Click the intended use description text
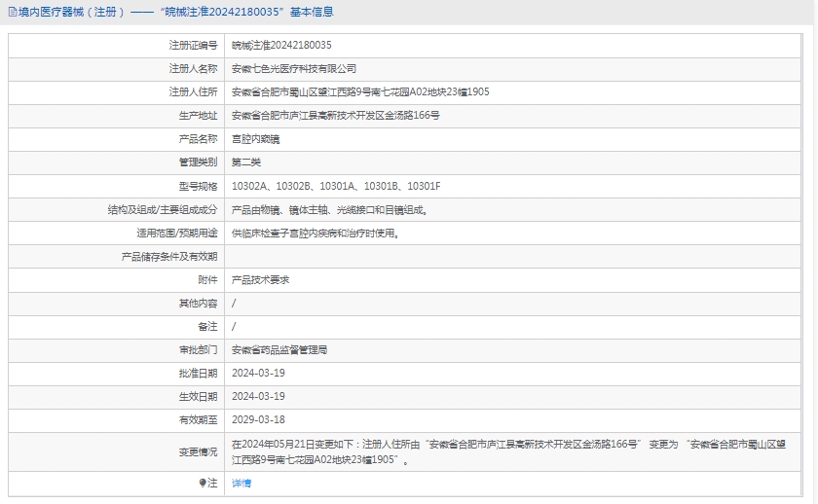 (316, 234)
